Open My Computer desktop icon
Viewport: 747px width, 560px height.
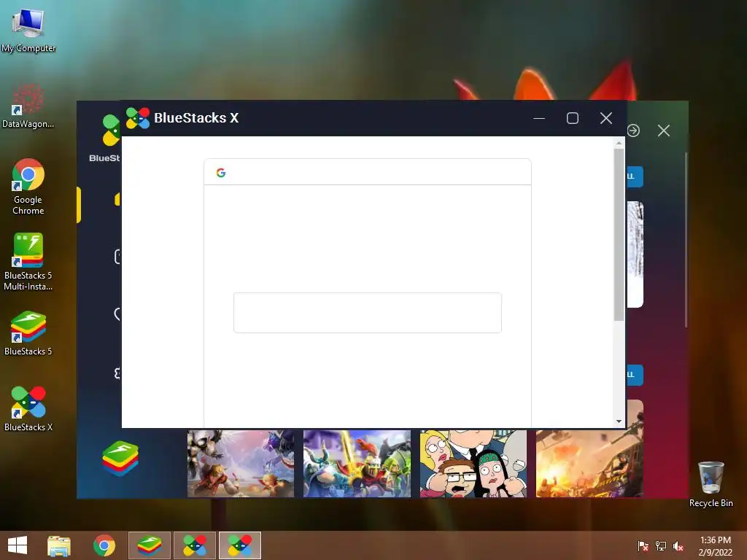(x=28, y=29)
